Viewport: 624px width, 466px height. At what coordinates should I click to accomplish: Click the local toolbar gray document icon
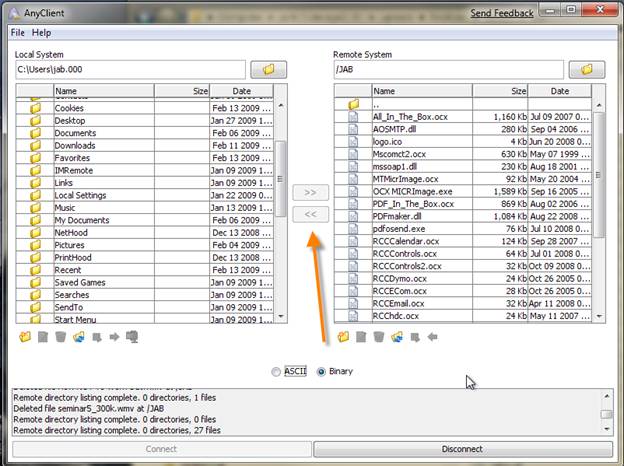(43, 337)
